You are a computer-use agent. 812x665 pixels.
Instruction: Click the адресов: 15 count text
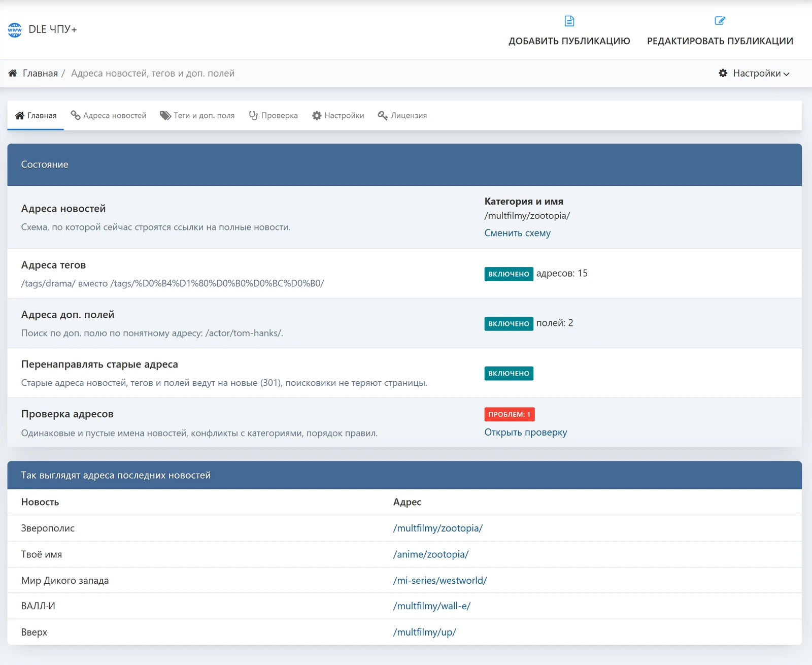click(x=562, y=273)
